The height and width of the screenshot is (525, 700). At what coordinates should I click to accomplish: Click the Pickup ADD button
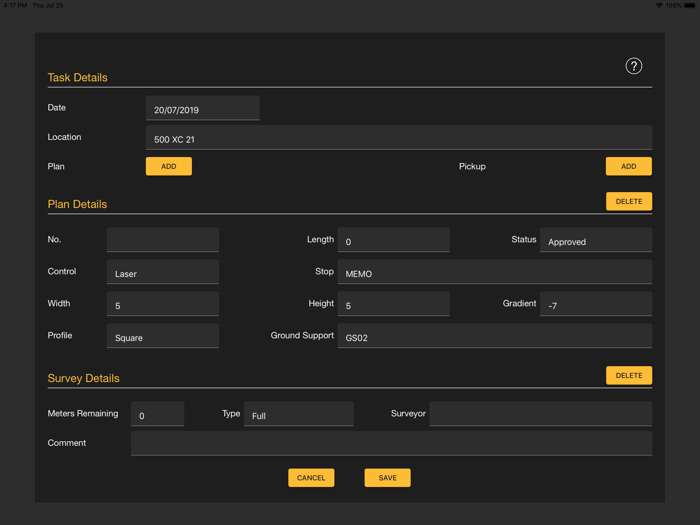(x=628, y=166)
